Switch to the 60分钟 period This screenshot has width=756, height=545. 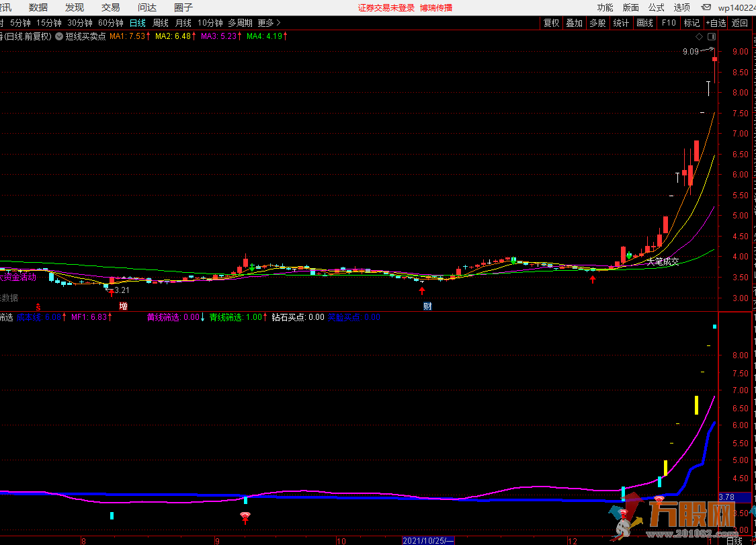110,23
